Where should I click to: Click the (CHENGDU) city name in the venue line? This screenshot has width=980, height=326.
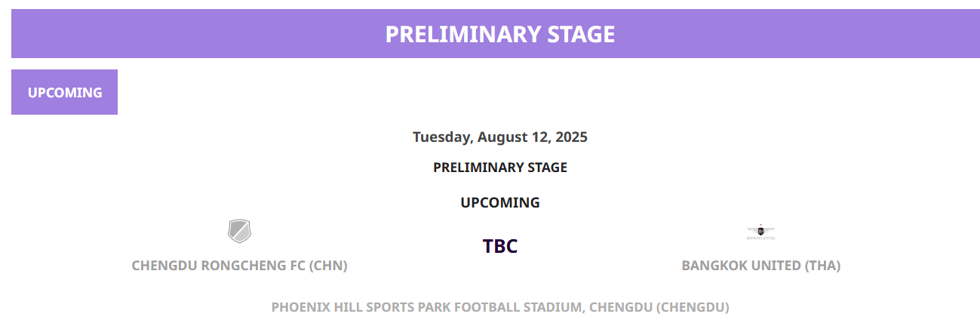pyautogui.click(x=693, y=307)
